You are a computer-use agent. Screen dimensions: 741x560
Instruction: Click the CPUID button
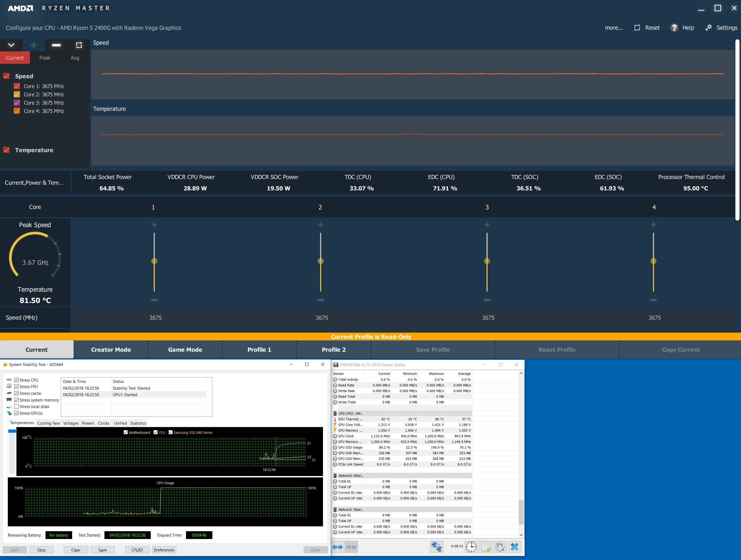coord(137,550)
